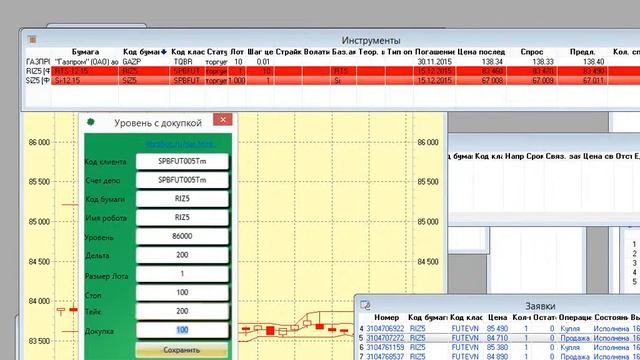Image resolution: width=640 pixels, height=360 pixels.
Task: Click the sort arrow on Код бумаги column
Action: [x=164, y=52]
